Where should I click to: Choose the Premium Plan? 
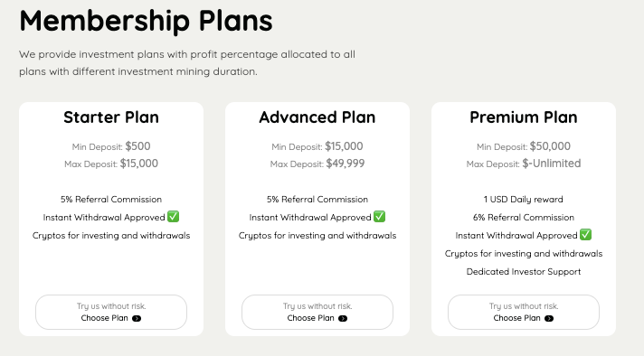click(524, 312)
